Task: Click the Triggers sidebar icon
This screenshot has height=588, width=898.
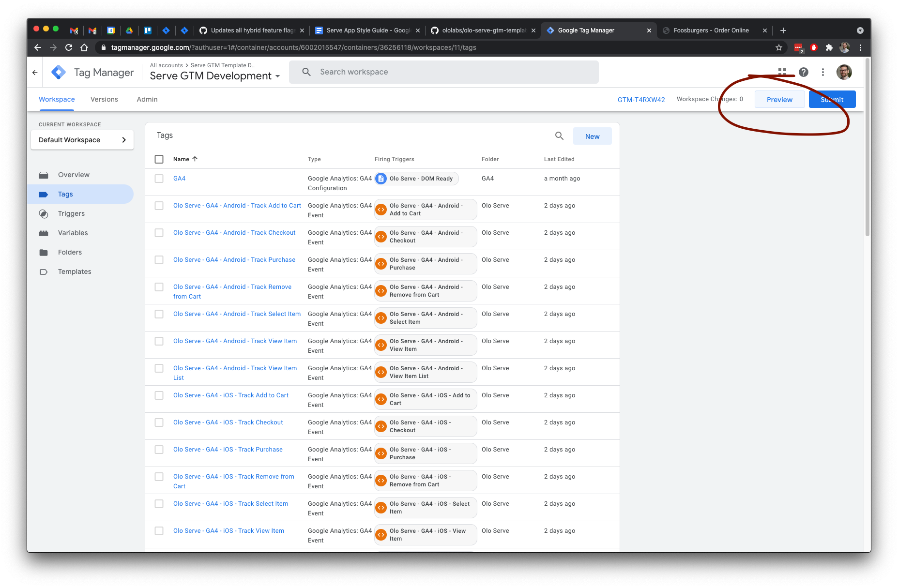Action: (x=44, y=213)
